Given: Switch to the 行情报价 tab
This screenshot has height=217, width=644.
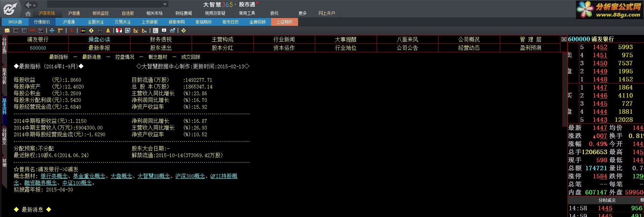Looking at the screenshot, I should point(42,22).
